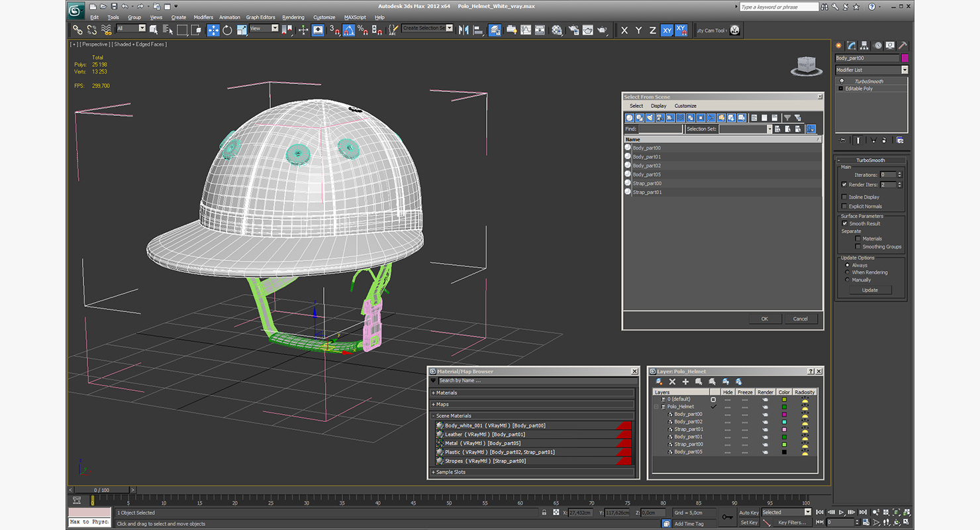980x530 pixels.
Task: Activate the Select and Rotate tool
Action: (228, 30)
